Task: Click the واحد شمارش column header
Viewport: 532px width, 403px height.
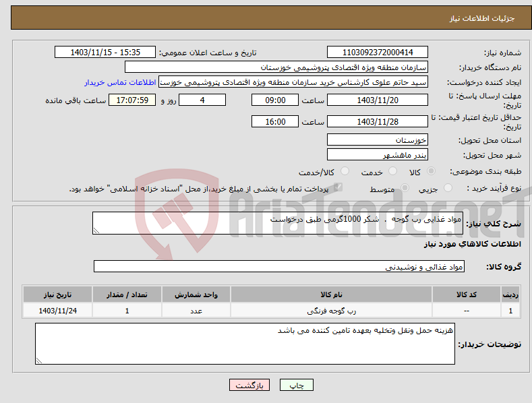Action: [196, 294]
